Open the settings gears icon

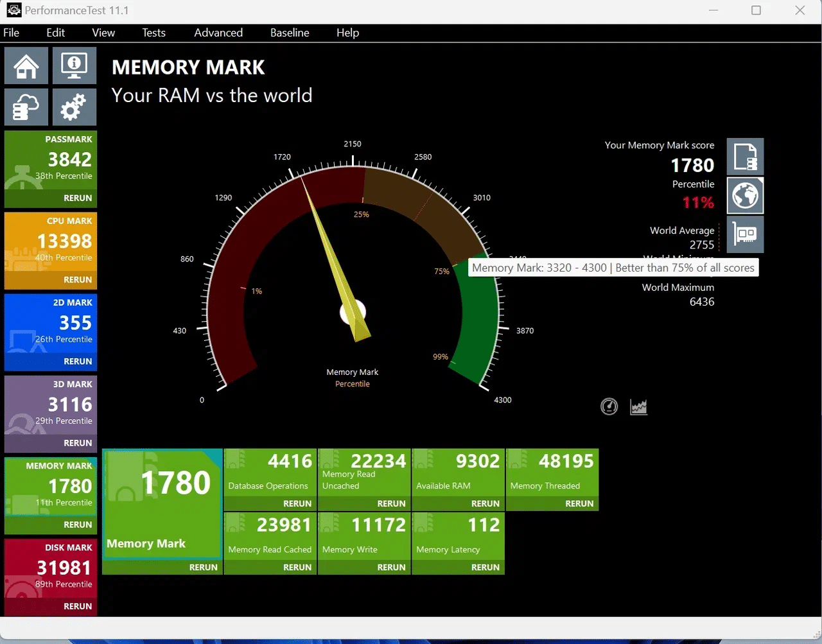point(74,107)
